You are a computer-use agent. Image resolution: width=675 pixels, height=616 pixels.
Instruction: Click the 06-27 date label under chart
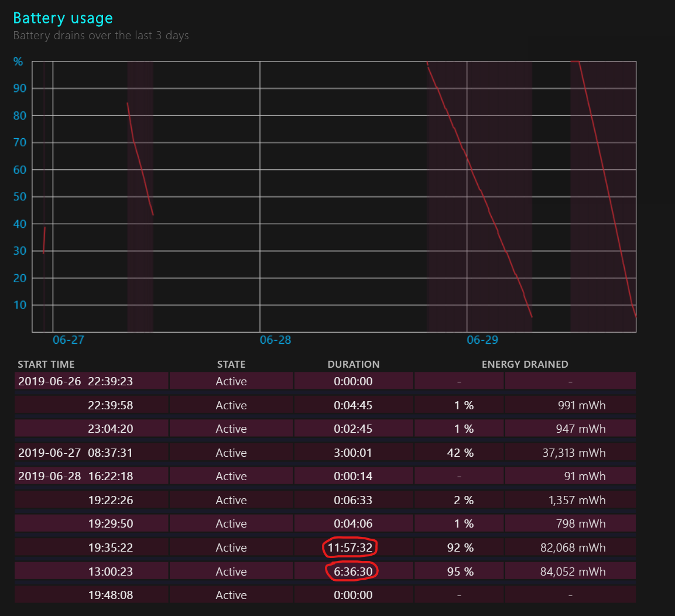pos(68,340)
